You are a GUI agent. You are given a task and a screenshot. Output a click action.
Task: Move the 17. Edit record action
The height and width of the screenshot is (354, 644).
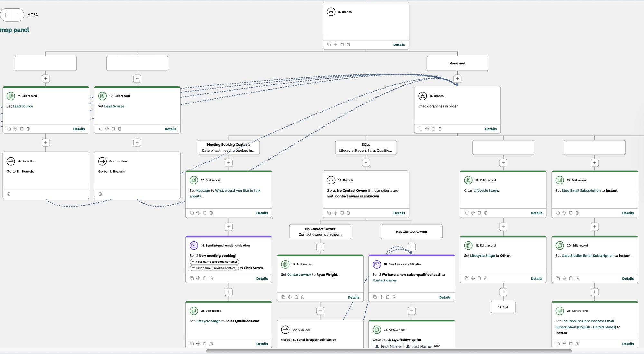(290, 297)
